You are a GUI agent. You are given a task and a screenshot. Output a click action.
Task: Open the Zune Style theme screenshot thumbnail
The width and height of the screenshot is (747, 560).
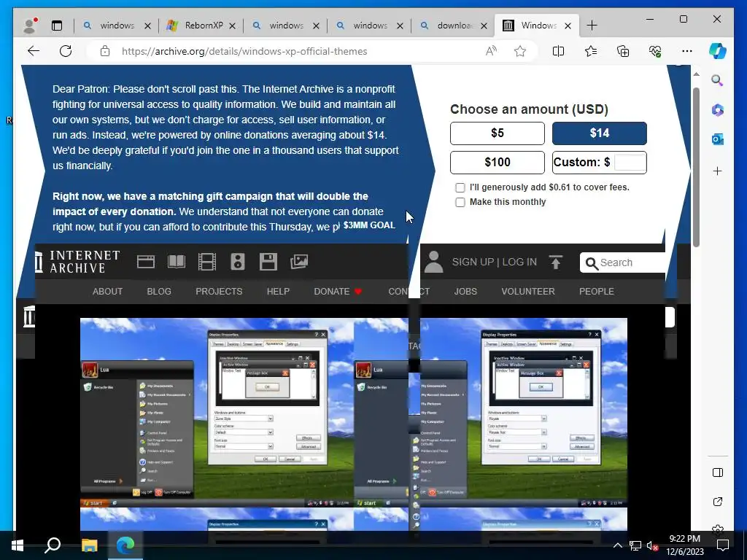pyautogui.click(x=217, y=412)
